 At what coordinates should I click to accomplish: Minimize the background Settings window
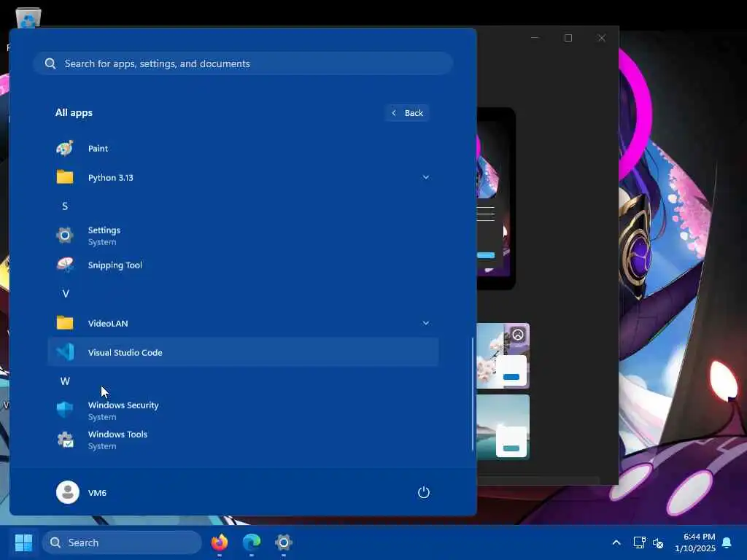[535, 38]
